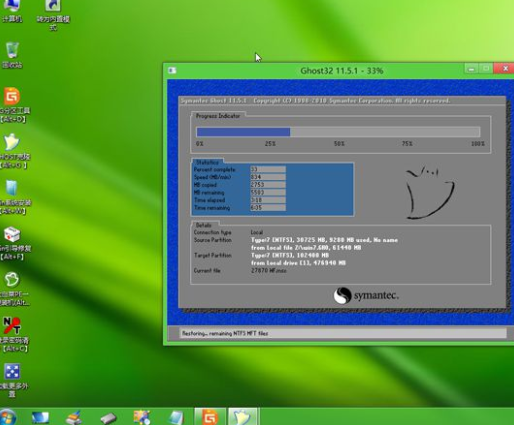The width and height of the screenshot is (514, 425).
Task: Close the Ghost32 window
Action: 504,68
